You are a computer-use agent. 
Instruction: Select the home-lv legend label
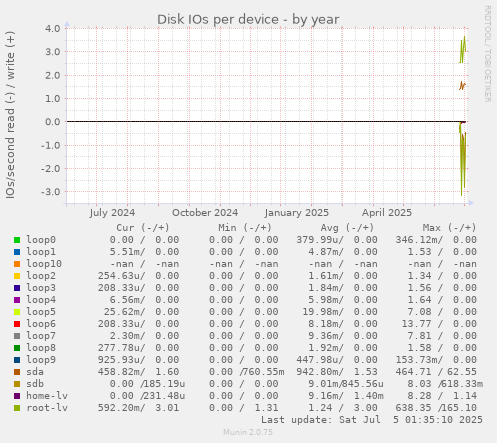(x=47, y=396)
